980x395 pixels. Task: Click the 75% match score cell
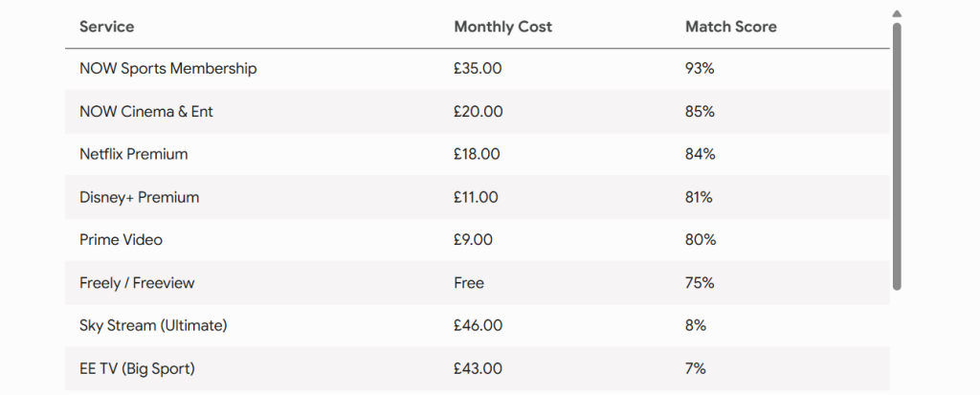point(700,283)
